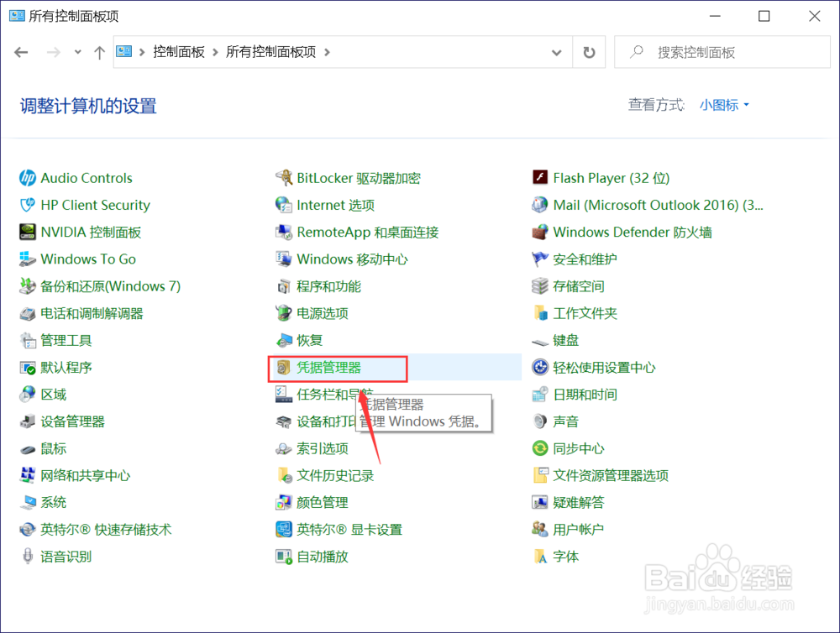The width and height of the screenshot is (840, 633).
Task: Open the 日期和时间 link
Action: click(585, 394)
